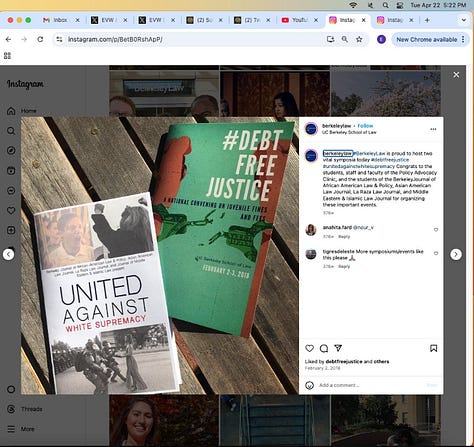Image resolution: width=474 pixels, height=447 pixels.
Task: Open Reels icon in sidebar
Action: click(11, 171)
